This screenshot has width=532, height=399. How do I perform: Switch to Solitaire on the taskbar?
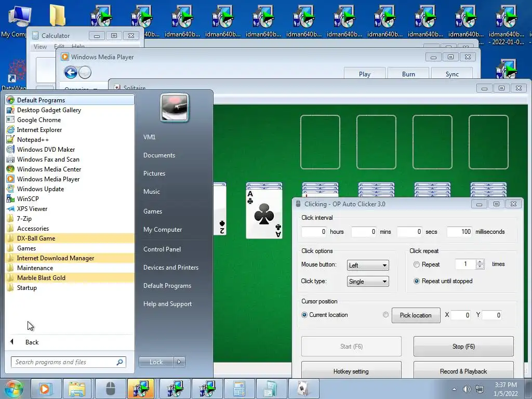(x=303, y=389)
